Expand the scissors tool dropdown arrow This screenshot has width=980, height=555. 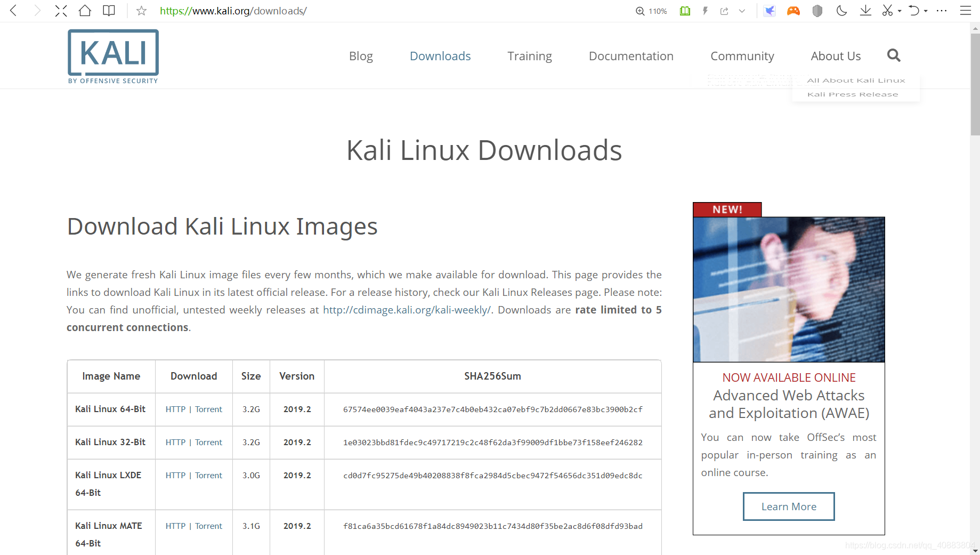coord(900,11)
